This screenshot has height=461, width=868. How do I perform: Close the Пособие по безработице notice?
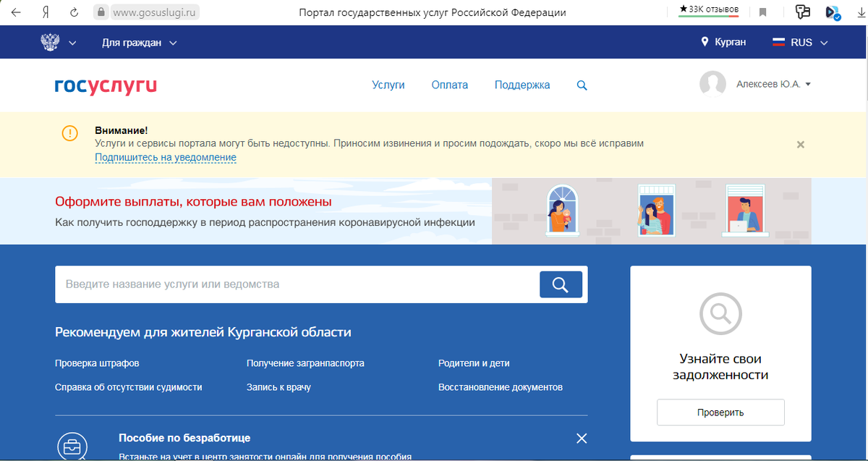581,438
